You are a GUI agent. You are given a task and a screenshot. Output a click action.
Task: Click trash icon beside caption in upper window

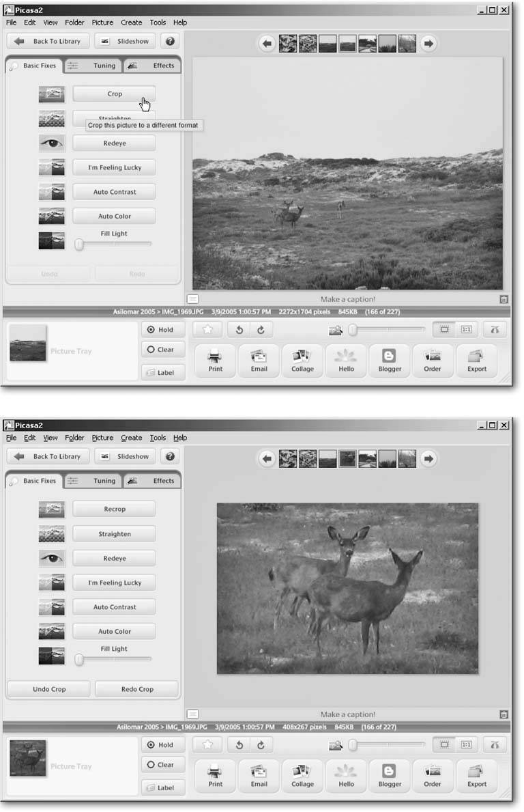(x=504, y=299)
